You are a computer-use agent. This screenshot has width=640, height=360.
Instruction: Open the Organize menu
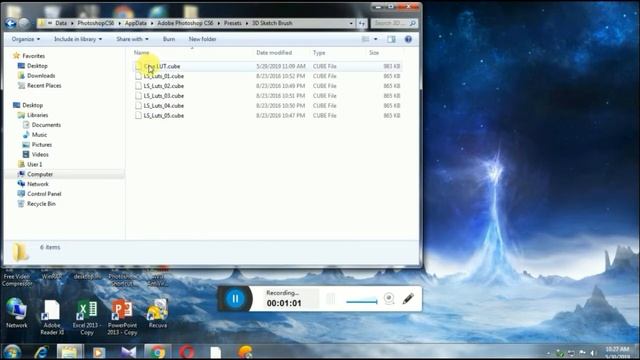click(26, 39)
